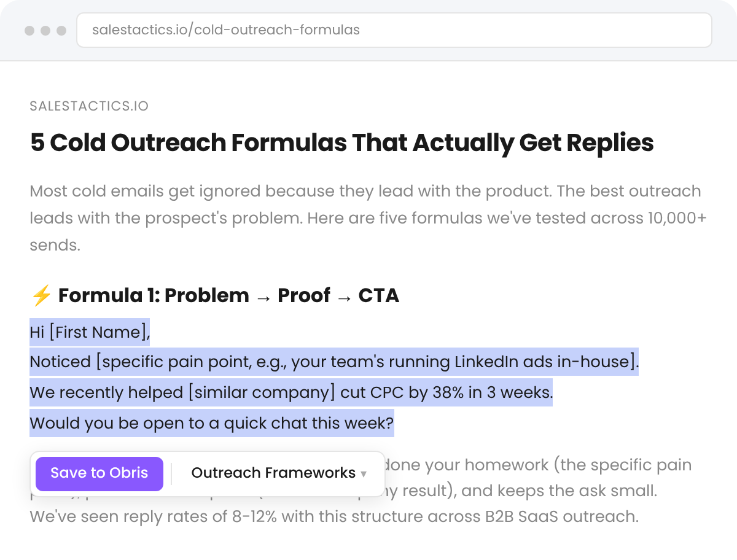Click the lightning bolt icon beside Formula 1
Image resolution: width=737 pixels, height=560 pixels.
[41, 296]
